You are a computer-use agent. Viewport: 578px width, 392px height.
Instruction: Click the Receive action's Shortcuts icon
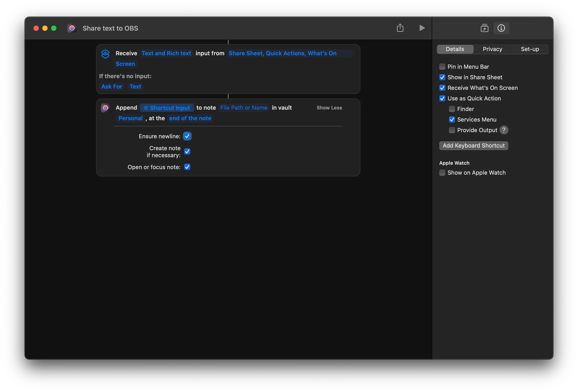[x=106, y=54]
